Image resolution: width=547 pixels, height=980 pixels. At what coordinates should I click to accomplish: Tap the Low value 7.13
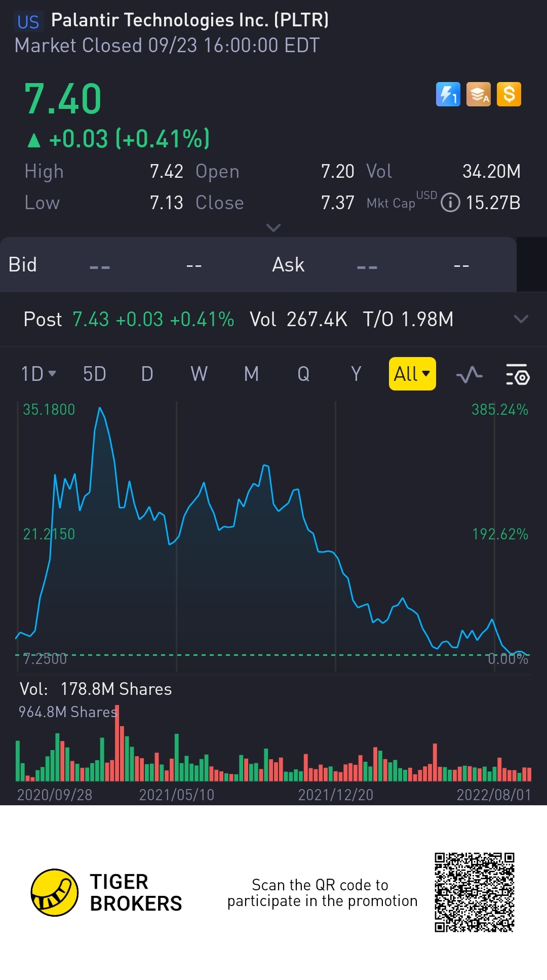coord(167,203)
